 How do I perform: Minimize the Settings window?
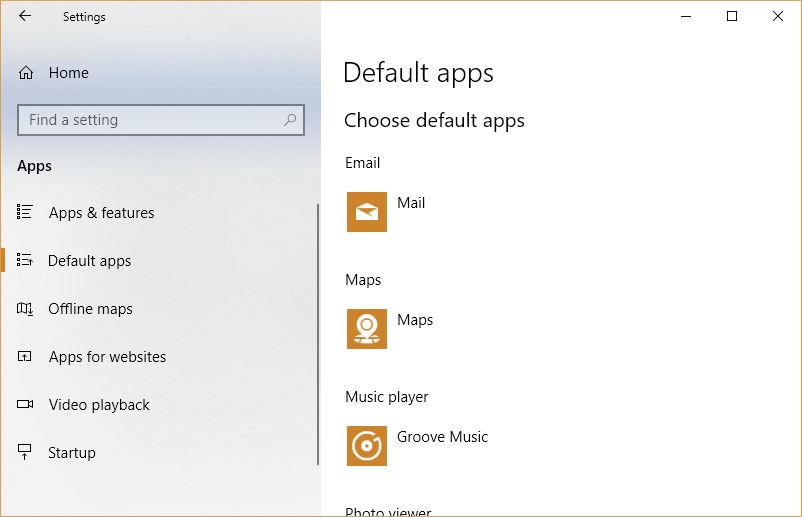686,16
